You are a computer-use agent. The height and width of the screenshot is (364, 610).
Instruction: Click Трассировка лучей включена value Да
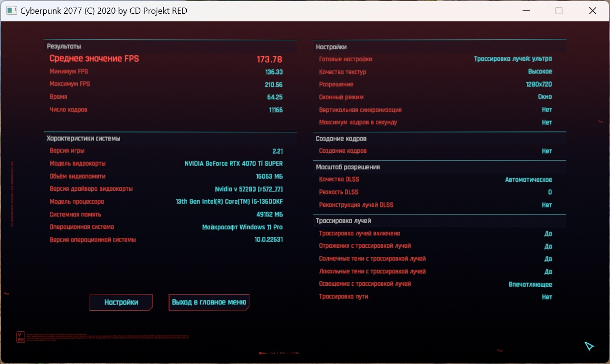click(548, 233)
